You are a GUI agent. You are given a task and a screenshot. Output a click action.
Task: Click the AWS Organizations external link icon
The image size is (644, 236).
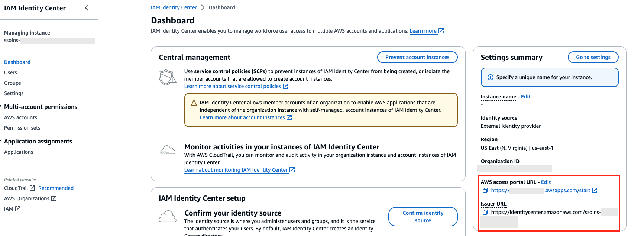(54, 198)
